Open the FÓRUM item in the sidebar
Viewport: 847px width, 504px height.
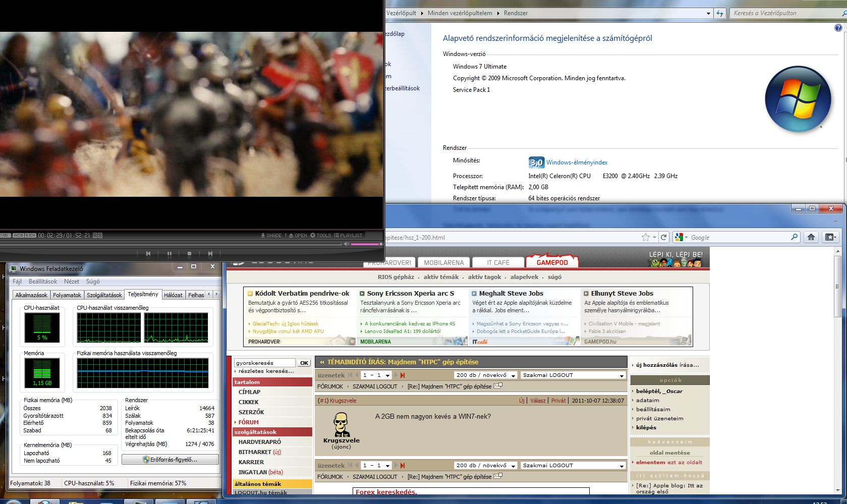248,422
